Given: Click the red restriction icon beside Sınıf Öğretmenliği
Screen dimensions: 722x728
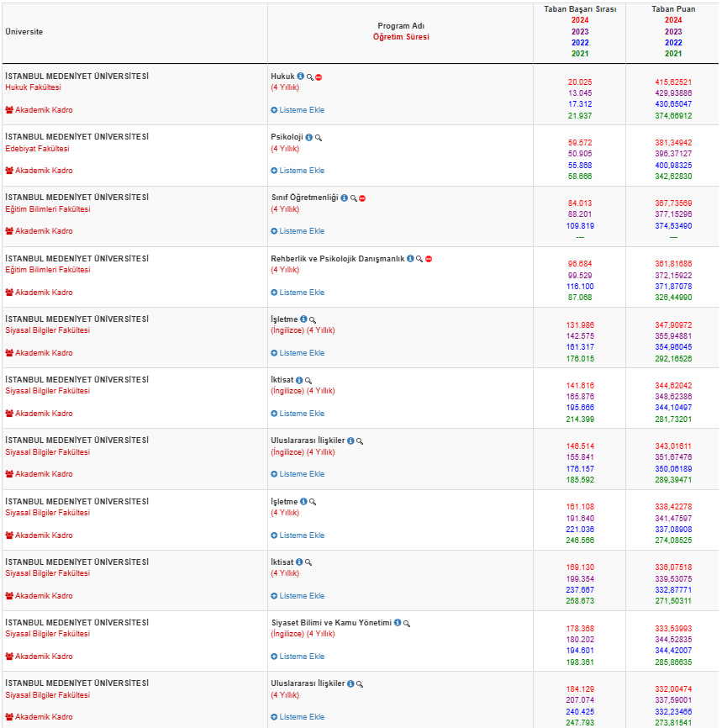Looking at the screenshot, I should 362,198.
